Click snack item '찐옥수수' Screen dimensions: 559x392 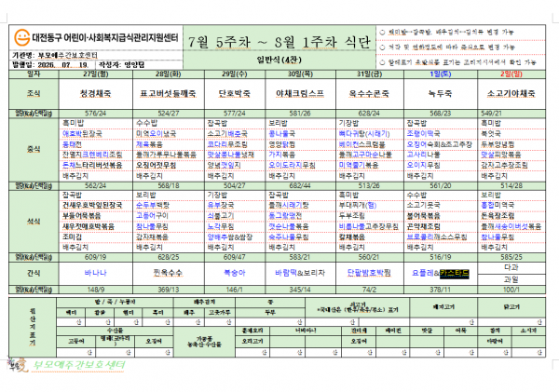tap(169, 273)
